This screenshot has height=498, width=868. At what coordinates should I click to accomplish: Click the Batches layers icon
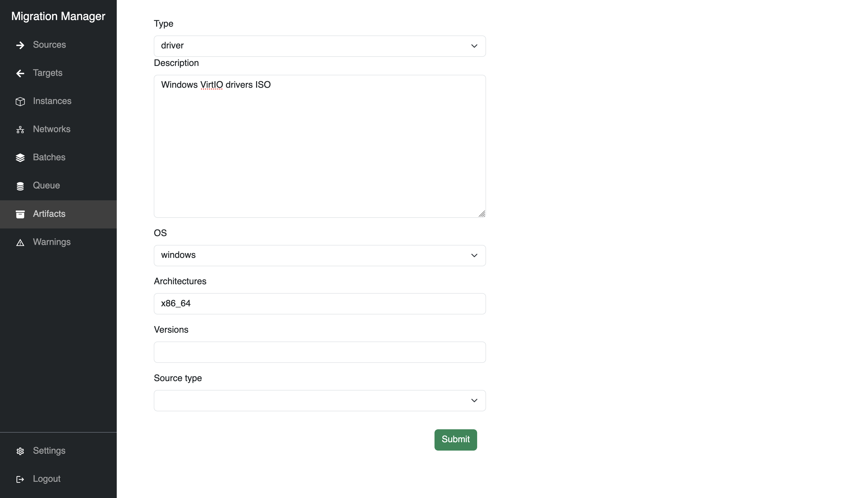pos(20,158)
